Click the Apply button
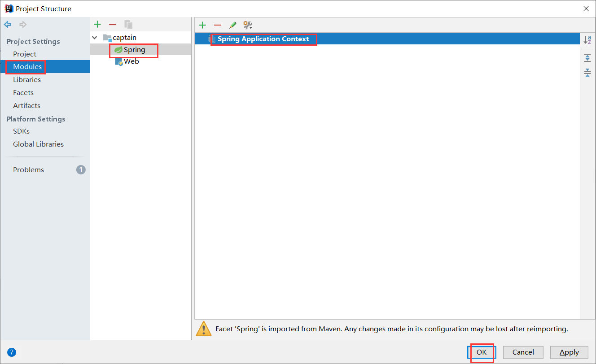 click(x=569, y=352)
